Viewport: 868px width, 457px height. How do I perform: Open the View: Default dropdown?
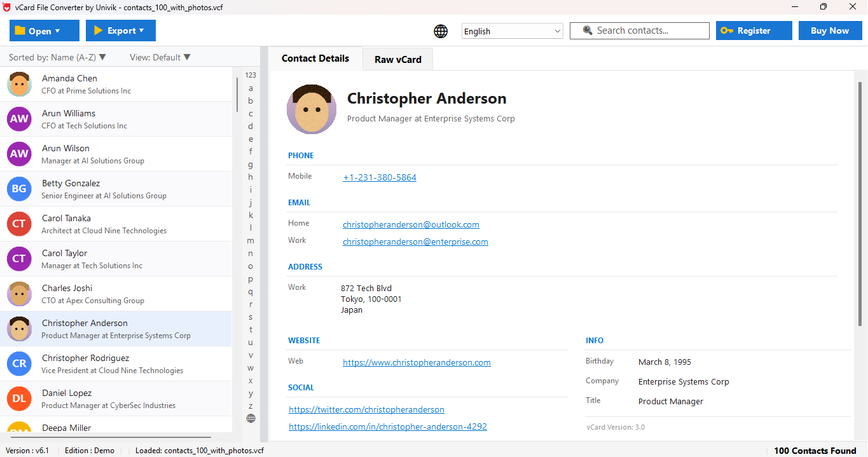(x=160, y=57)
